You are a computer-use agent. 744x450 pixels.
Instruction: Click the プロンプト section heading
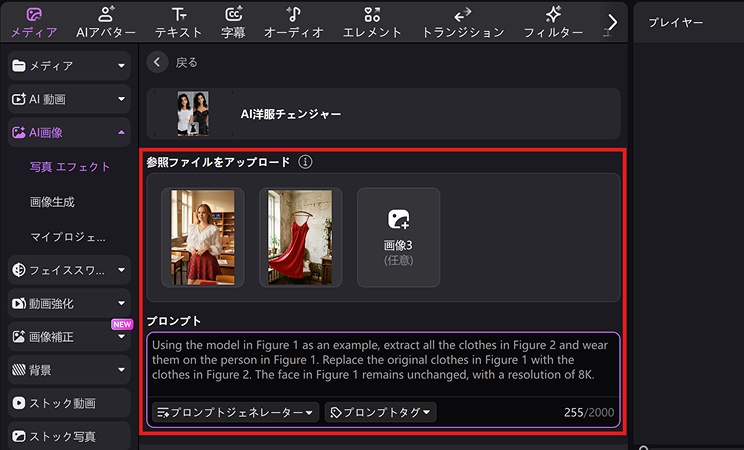click(174, 321)
